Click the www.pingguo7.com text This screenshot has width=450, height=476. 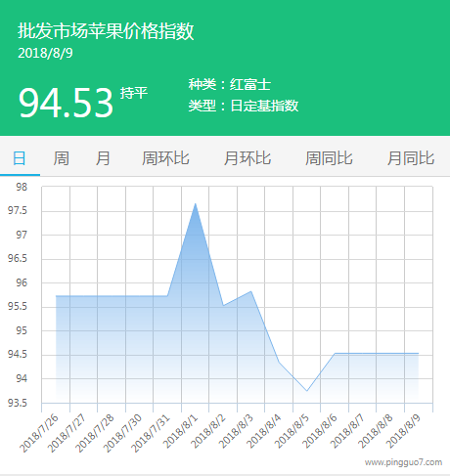coord(403,462)
